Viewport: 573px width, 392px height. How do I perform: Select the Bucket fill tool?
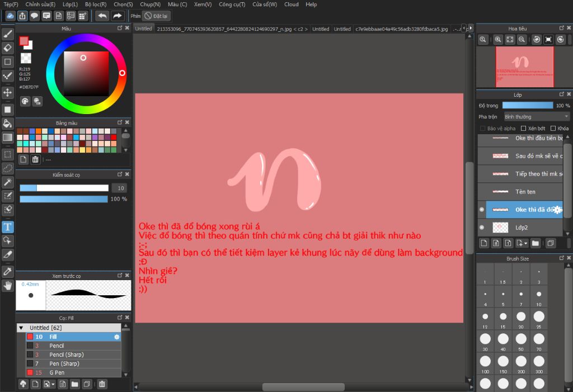click(8, 124)
